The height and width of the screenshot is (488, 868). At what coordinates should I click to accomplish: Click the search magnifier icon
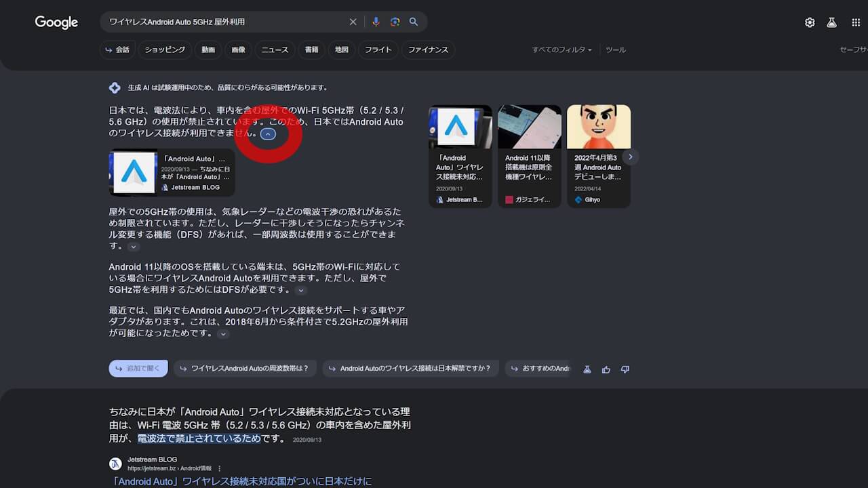click(414, 22)
